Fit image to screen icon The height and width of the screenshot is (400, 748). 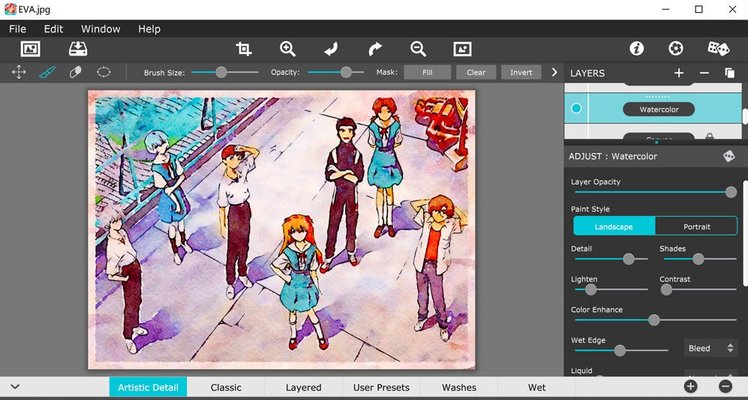(x=462, y=49)
